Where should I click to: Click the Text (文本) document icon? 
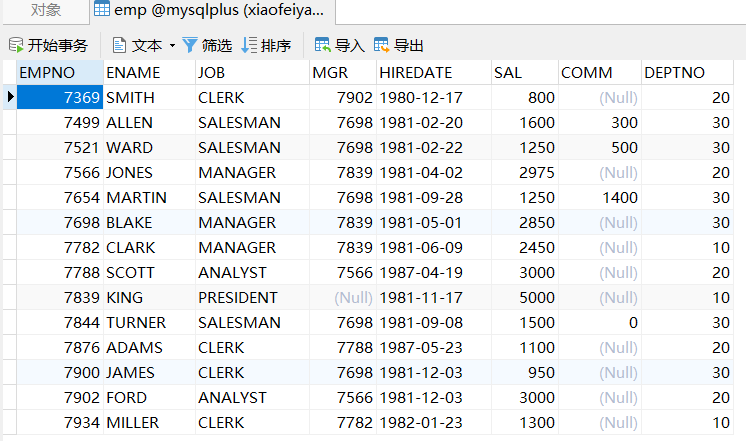click(x=119, y=46)
